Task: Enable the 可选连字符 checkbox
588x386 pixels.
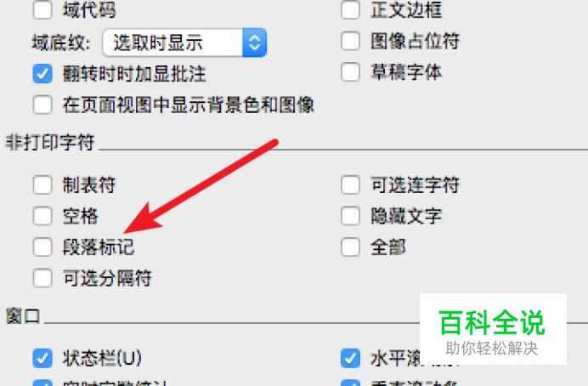Action: [x=351, y=185]
